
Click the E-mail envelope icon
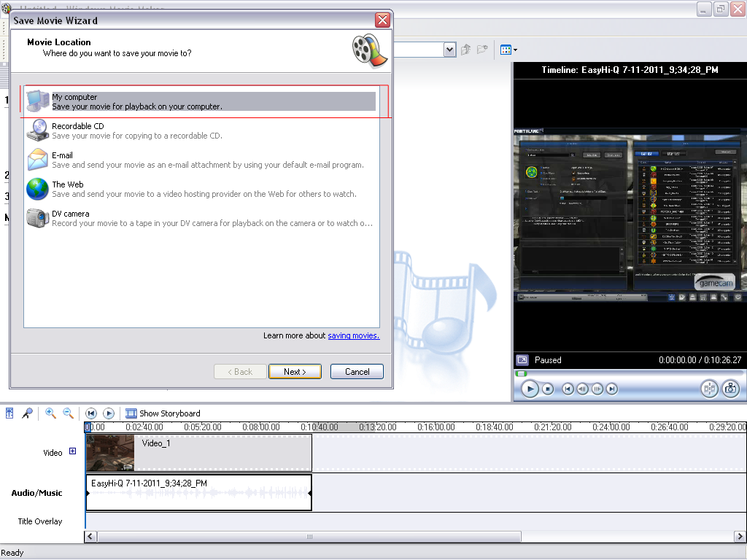(x=38, y=160)
